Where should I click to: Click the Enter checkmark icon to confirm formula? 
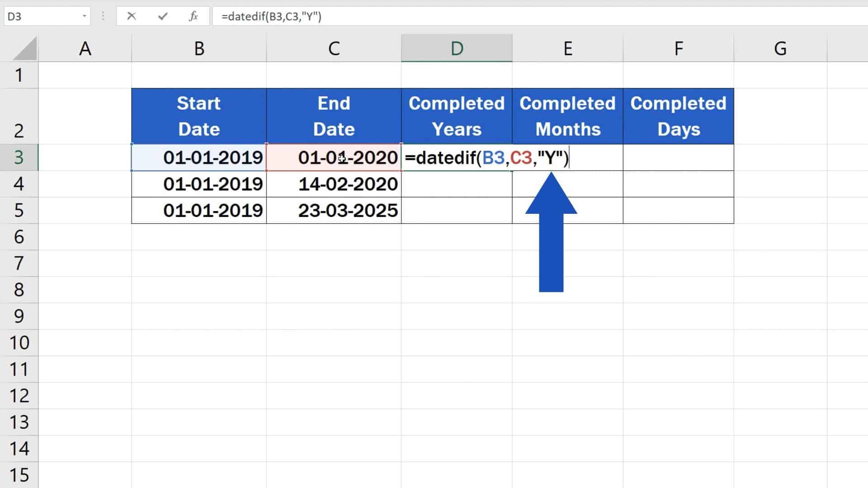tap(162, 16)
